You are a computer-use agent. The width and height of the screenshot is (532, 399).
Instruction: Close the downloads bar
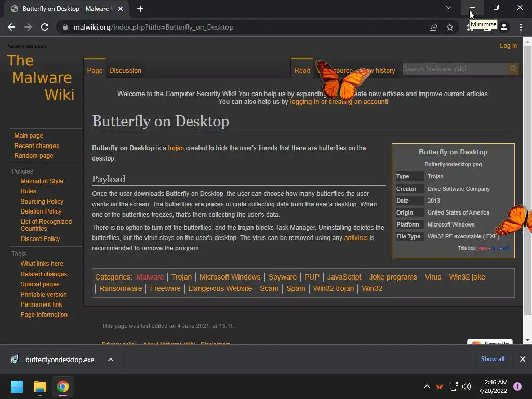tap(523, 359)
